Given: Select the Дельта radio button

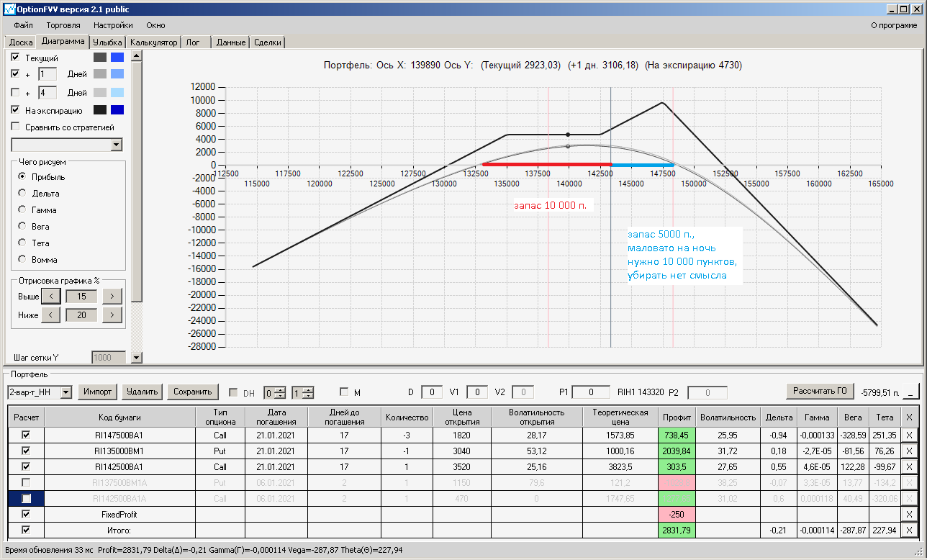Looking at the screenshot, I should point(22,194).
